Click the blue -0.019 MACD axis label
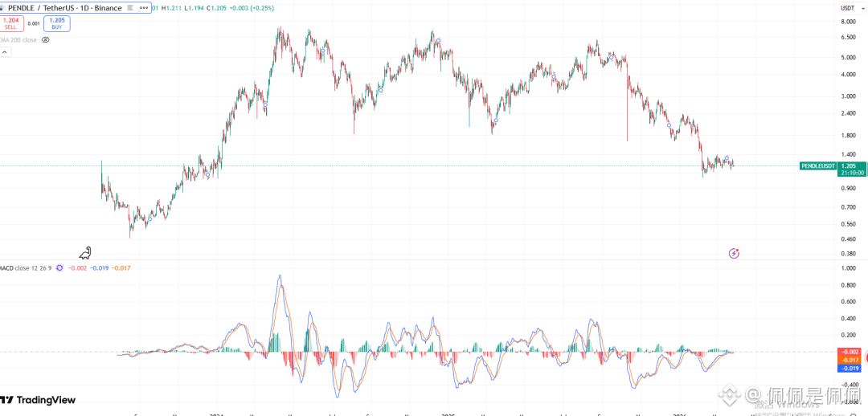This screenshot has height=416, width=868. point(850,369)
